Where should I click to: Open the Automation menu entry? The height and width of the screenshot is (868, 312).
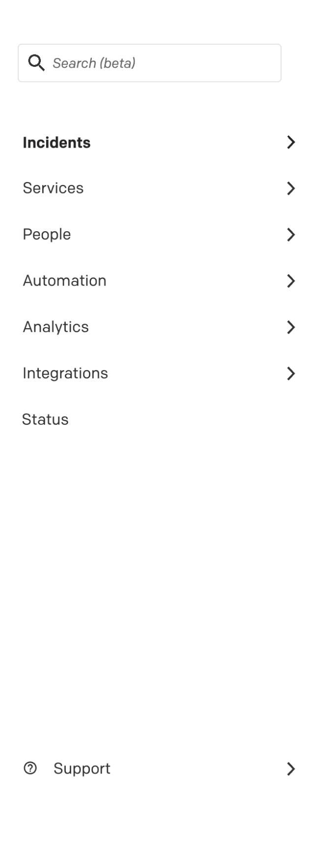click(x=64, y=280)
